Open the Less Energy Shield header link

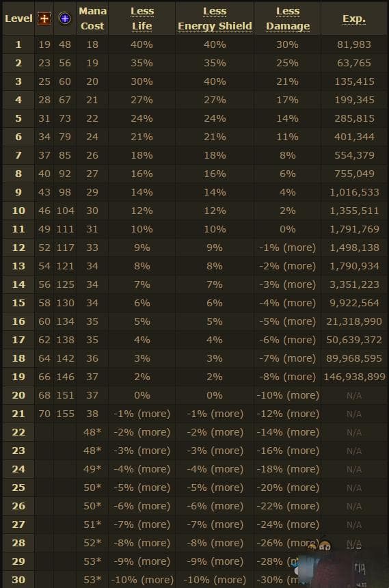click(x=215, y=18)
